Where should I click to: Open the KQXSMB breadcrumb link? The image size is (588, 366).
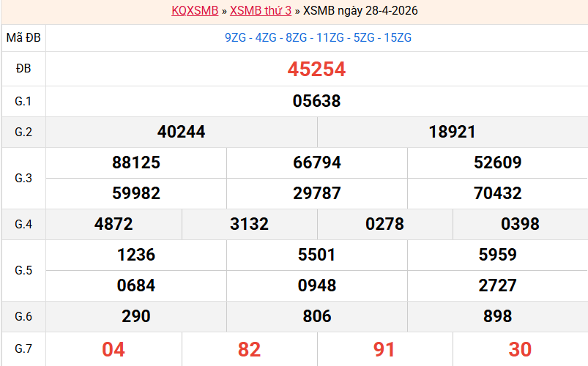(x=195, y=11)
